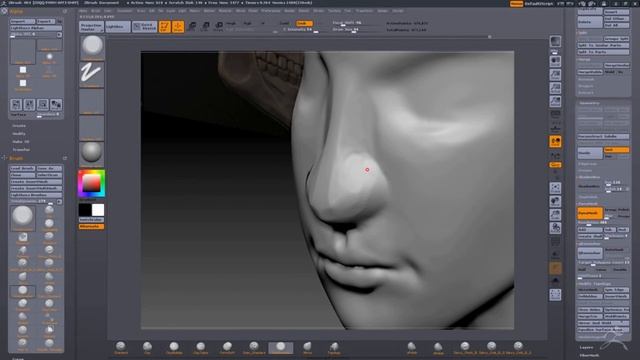640x360 pixels.
Task: Open the Brush menu in menu bar
Action: pos(96,11)
